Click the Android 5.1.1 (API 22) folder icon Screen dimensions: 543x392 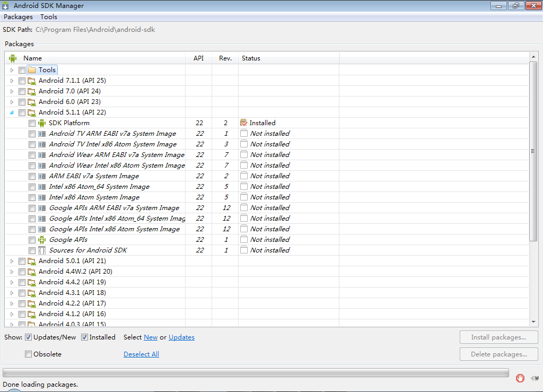coord(32,112)
